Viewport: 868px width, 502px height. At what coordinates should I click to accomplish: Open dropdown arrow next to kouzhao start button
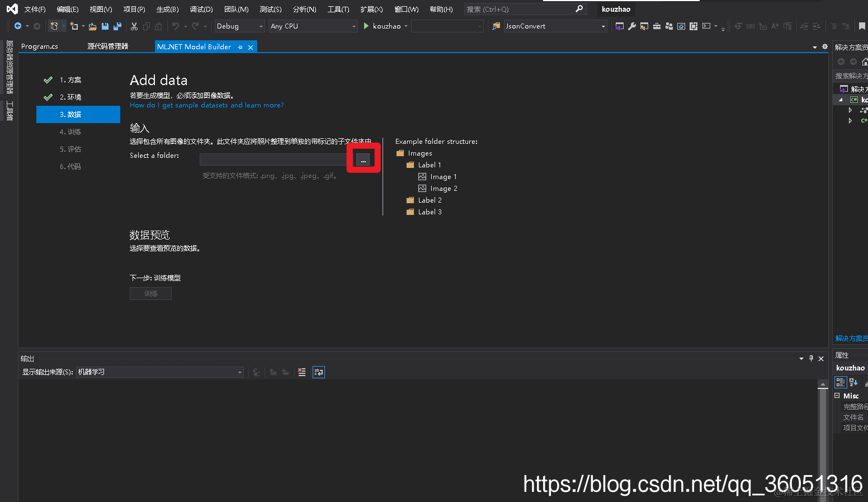tap(406, 26)
